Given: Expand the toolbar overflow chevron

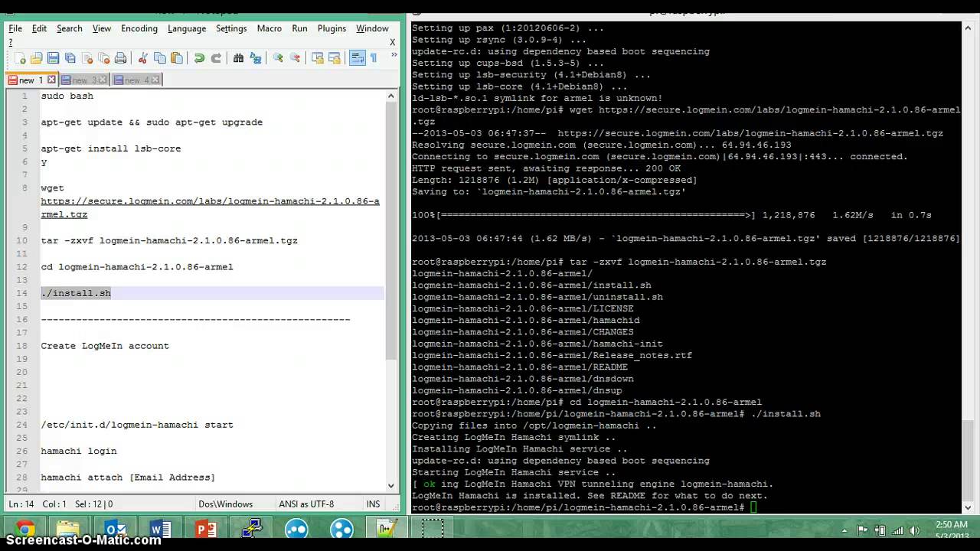Looking at the screenshot, I should click(x=394, y=55).
